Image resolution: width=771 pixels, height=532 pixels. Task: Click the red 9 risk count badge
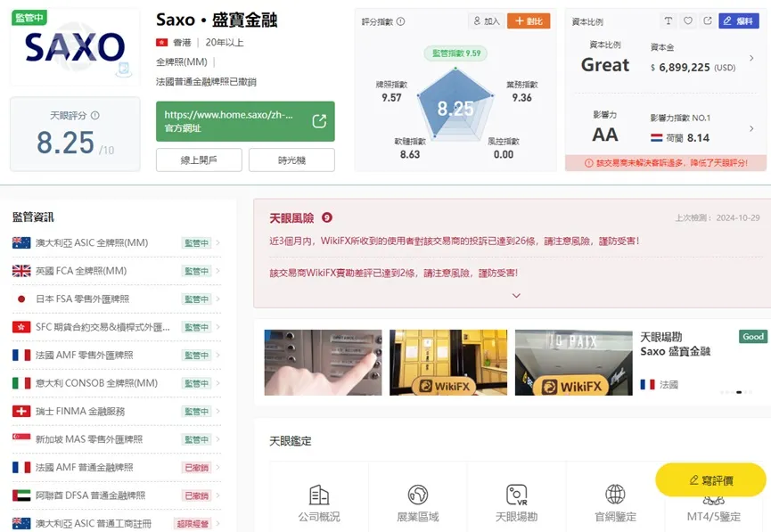point(327,217)
